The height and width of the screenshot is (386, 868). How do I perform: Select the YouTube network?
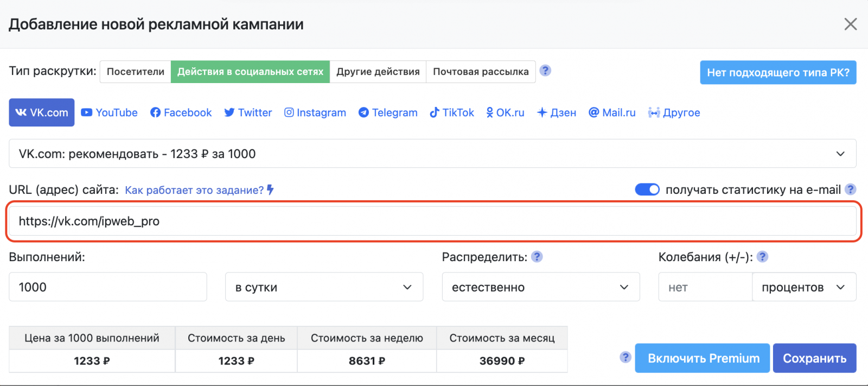[x=109, y=112]
